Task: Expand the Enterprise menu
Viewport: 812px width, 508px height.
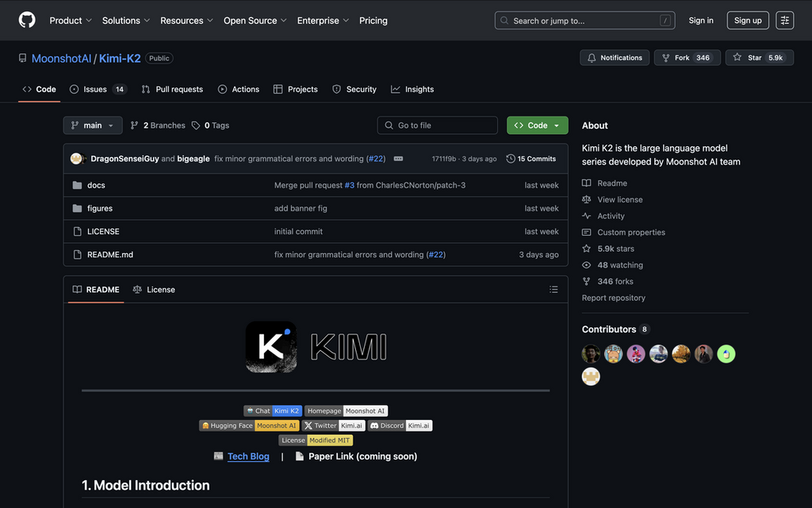Action: (323, 21)
